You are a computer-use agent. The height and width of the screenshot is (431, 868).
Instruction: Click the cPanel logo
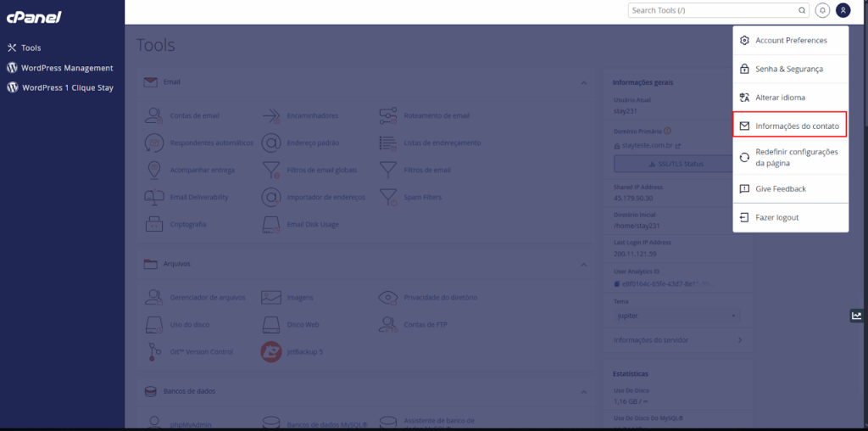33,18
